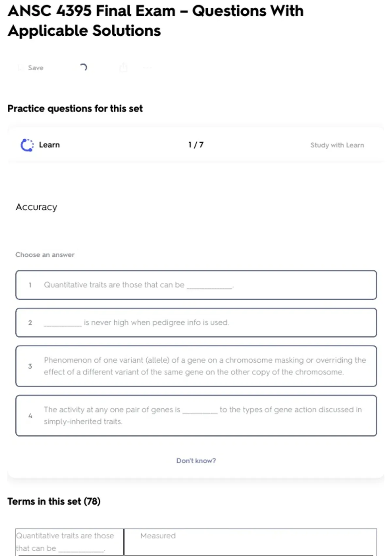Click the Practice questions for this set heading
392x556 pixels.
[75, 109]
